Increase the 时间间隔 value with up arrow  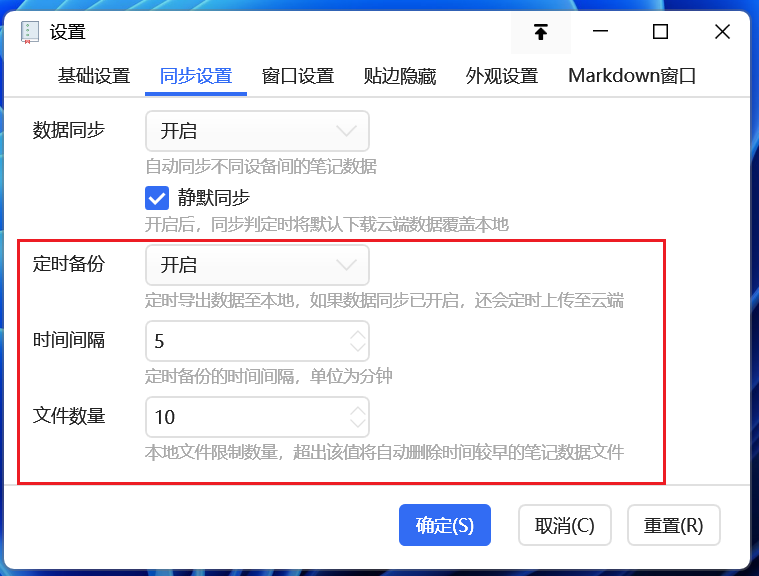(358, 335)
